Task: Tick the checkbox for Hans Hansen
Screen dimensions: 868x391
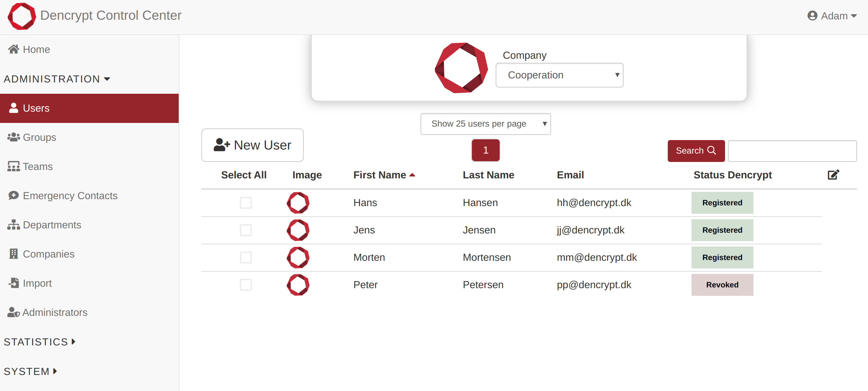Action: tap(246, 203)
